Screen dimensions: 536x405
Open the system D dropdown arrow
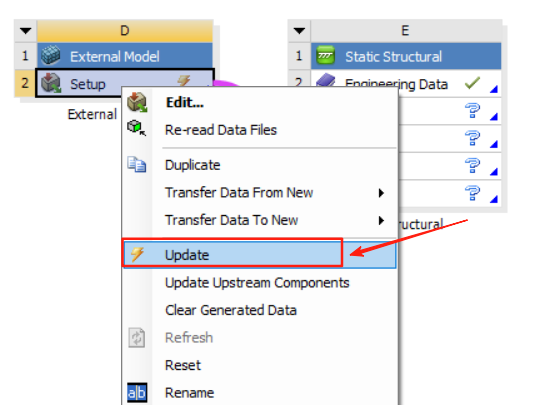(x=26, y=31)
